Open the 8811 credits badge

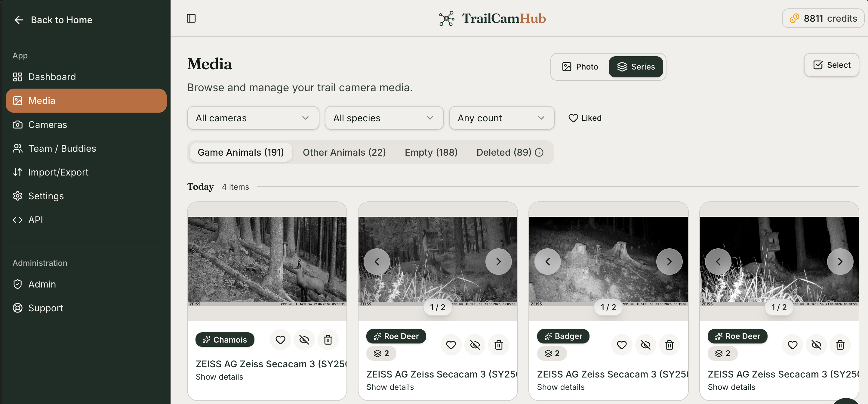[x=823, y=18]
